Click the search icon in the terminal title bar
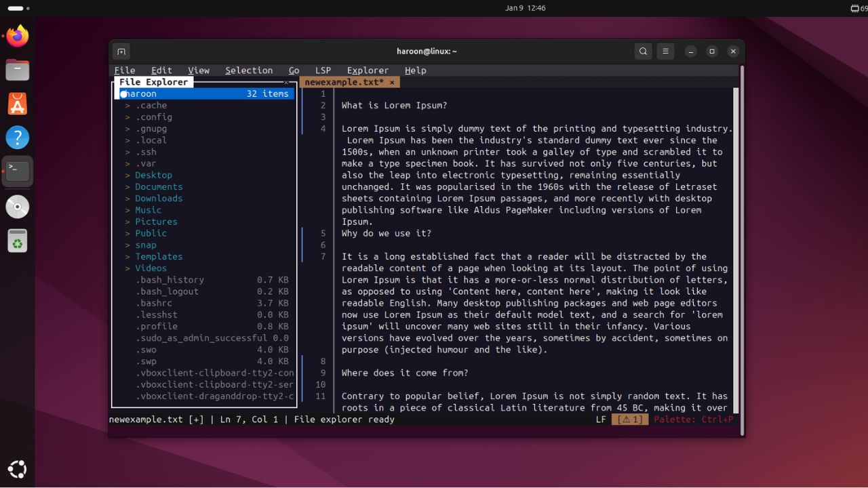The width and height of the screenshot is (868, 488). [642, 51]
